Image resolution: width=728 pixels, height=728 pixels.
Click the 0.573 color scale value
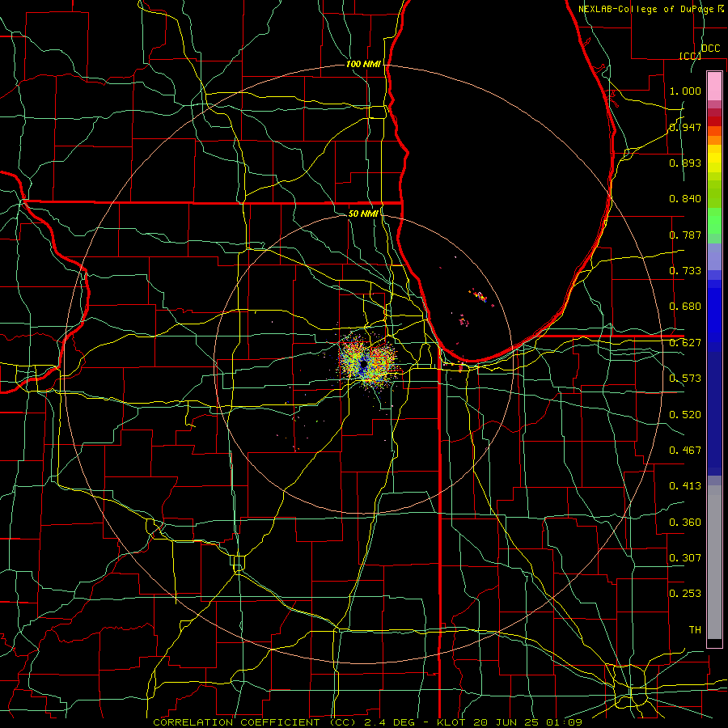685,379
